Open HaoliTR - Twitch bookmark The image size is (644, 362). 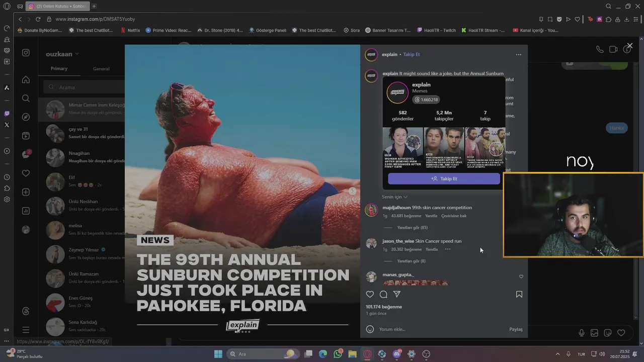(x=436, y=30)
